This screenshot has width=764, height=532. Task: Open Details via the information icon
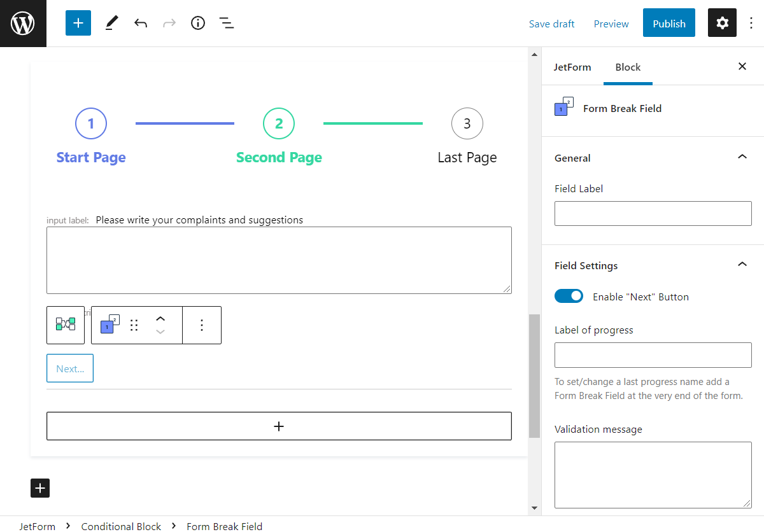(x=197, y=23)
